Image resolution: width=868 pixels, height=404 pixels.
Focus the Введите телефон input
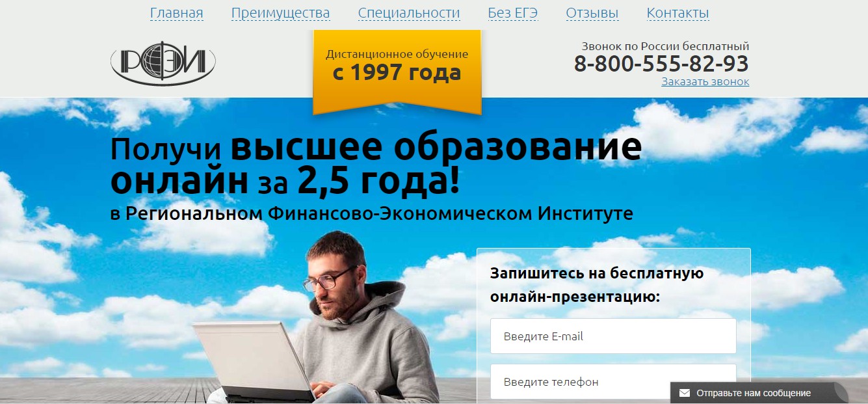click(x=613, y=382)
